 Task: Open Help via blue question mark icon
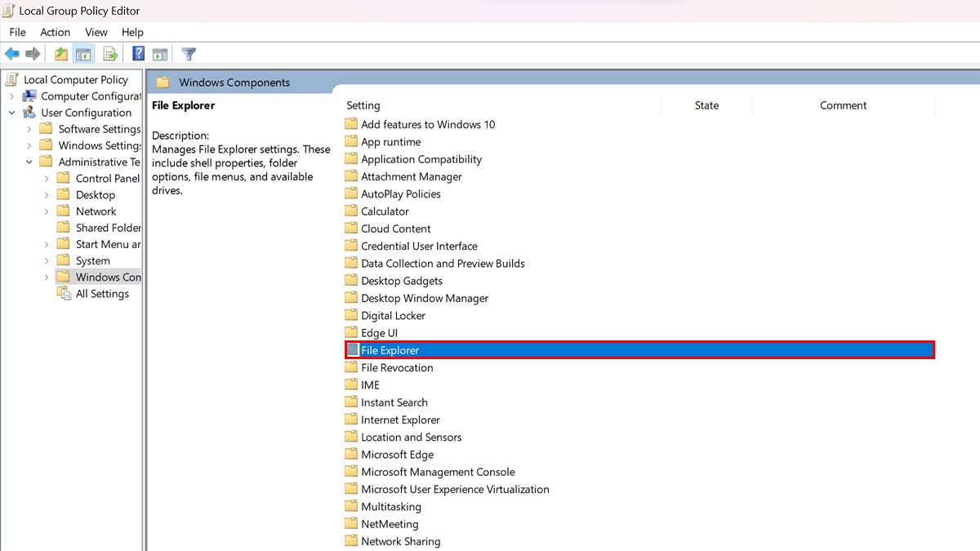point(138,54)
